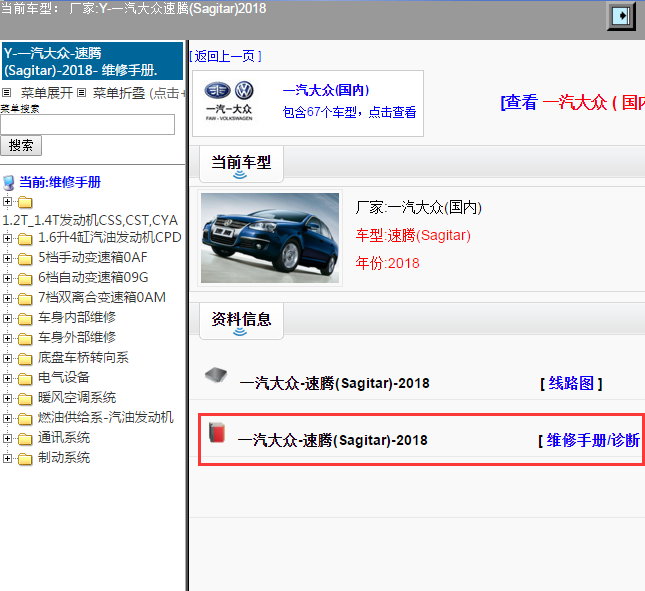This screenshot has width=645, height=591.
Task: Expand the 1.6升4缸汽油发动机CPD node
Action: tap(7, 238)
